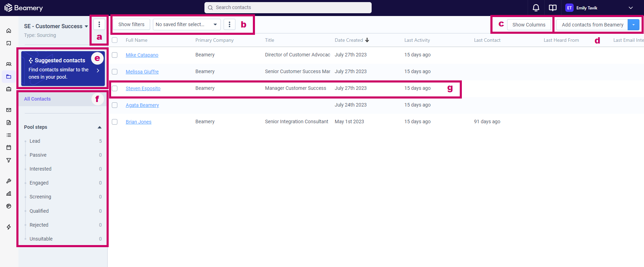Screen dimensions: 644x267
Task: Open the briefcase vacancies icon in sidebar
Action: click(x=9, y=89)
